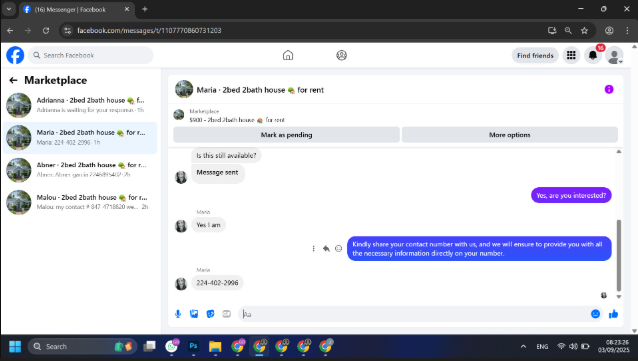Click the site information icon in the address bar
This screenshot has width=638, height=361.
[68, 31]
